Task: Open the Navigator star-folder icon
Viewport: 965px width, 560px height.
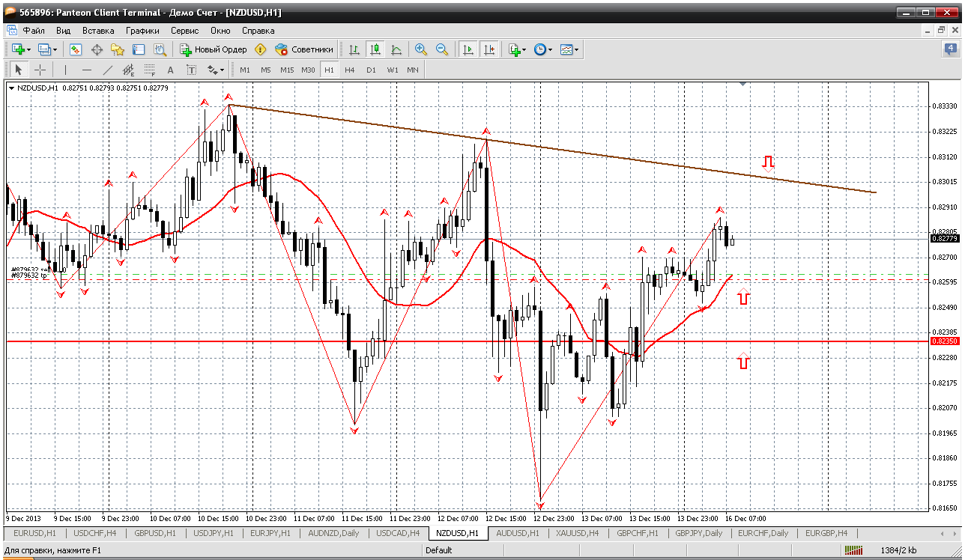Action: pos(118,49)
